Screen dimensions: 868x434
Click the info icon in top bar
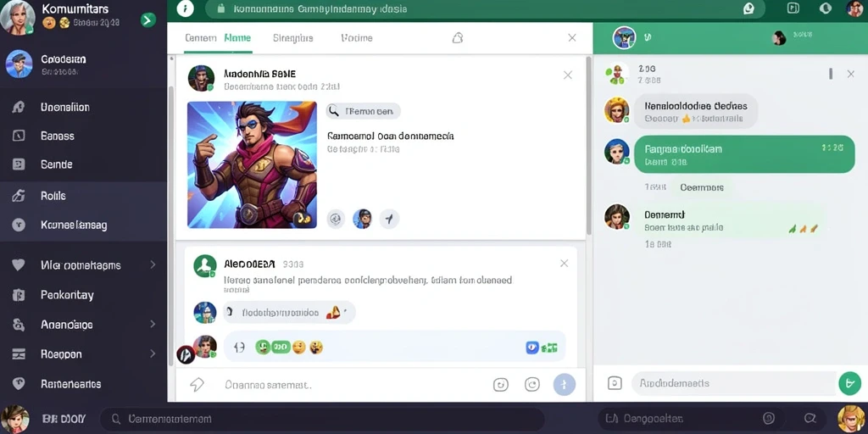[x=185, y=8]
